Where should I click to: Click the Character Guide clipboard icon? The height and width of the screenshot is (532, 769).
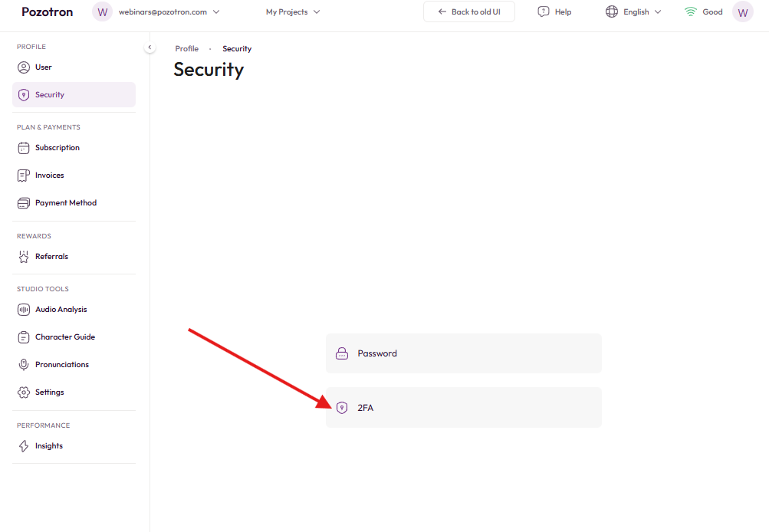coord(24,337)
